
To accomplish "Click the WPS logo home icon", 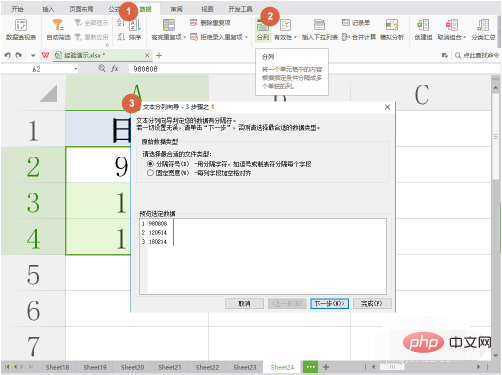I will pos(45,55).
